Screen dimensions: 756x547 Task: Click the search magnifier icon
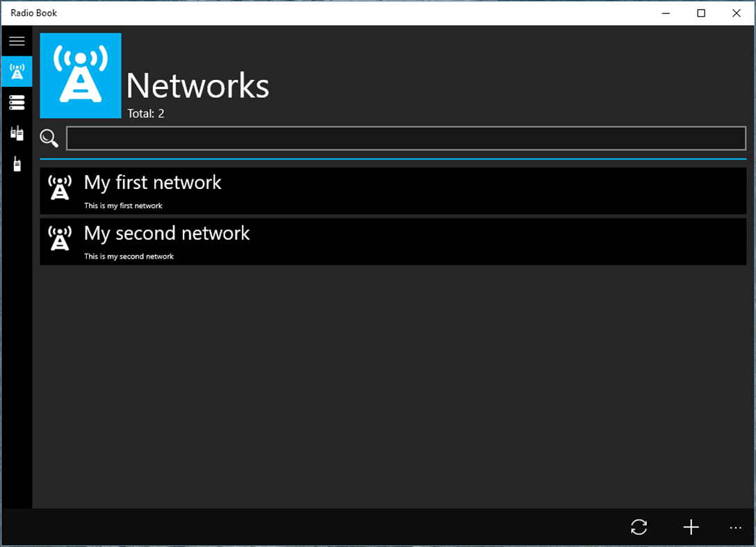click(49, 138)
